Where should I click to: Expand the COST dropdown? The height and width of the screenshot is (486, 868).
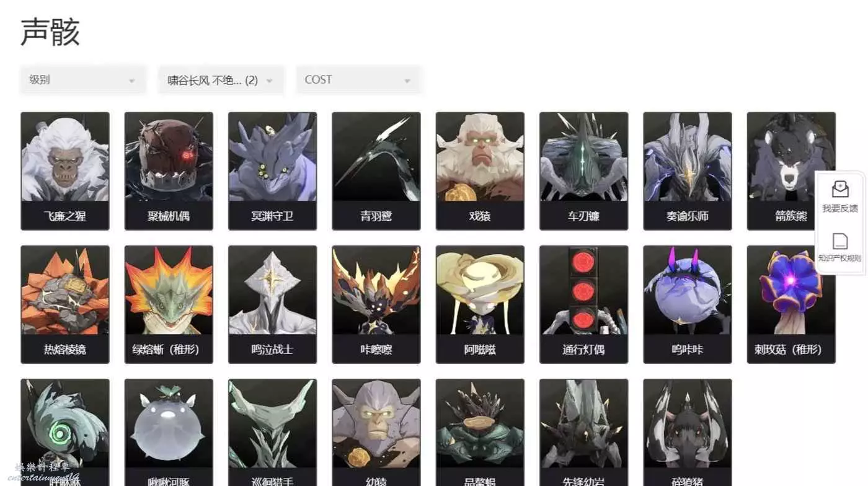tap(359, 80)
